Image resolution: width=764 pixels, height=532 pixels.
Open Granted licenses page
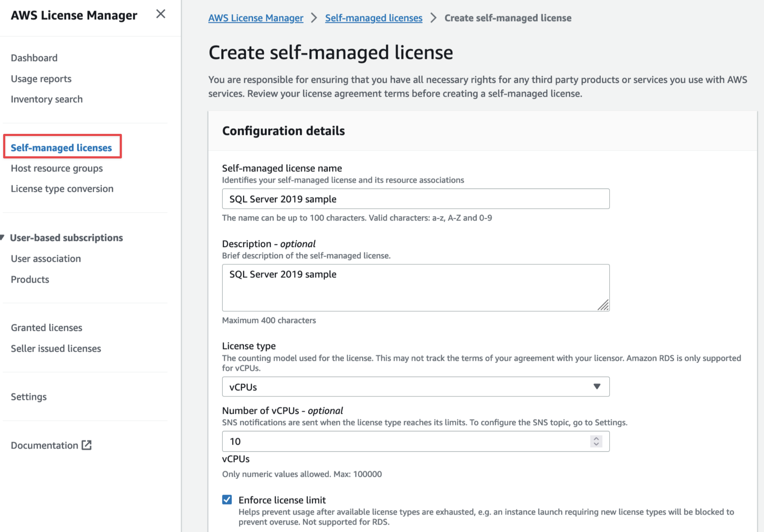point(47,328)
